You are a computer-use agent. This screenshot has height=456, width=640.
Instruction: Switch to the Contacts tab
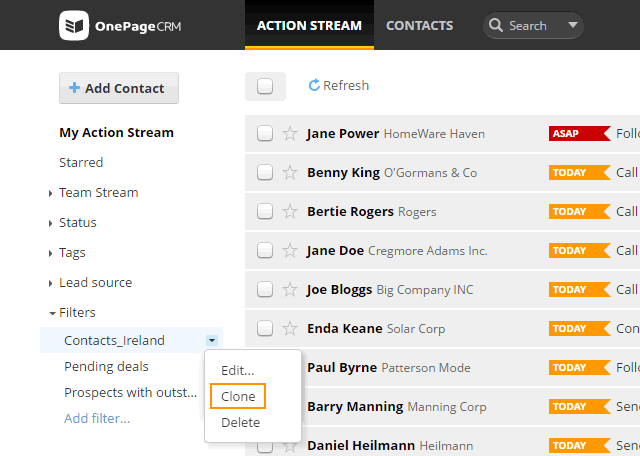(420, 25)
